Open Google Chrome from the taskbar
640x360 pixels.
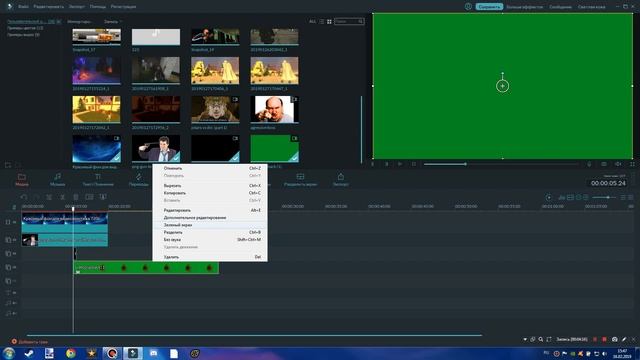(71, 353)
